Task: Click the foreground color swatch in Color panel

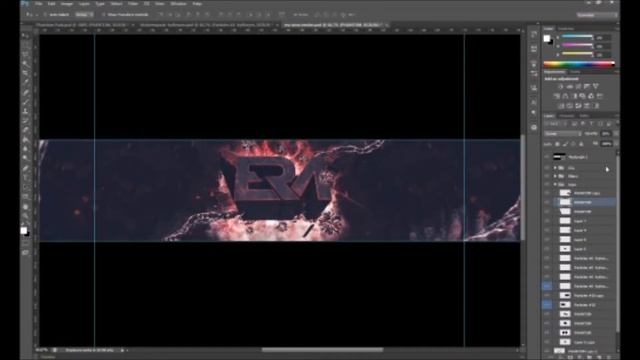Action: click(x=547, y=38)
